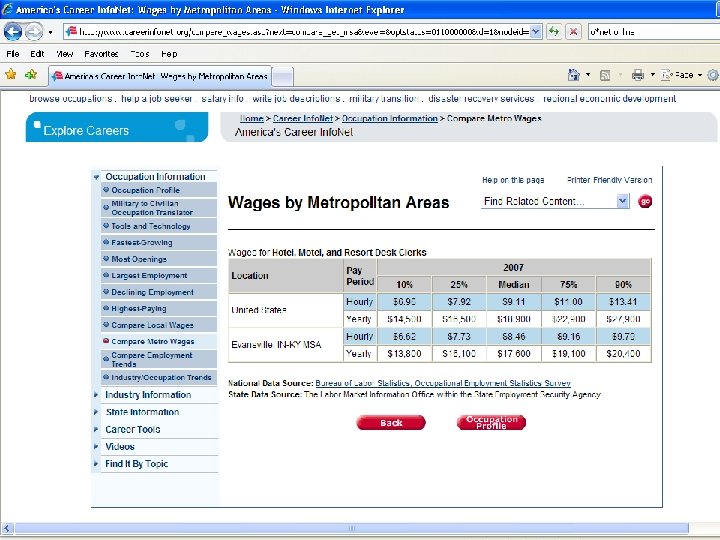Viewport: 720px width, 540px height.
Task: Click the Explore Careers banner
Action: 117,127
